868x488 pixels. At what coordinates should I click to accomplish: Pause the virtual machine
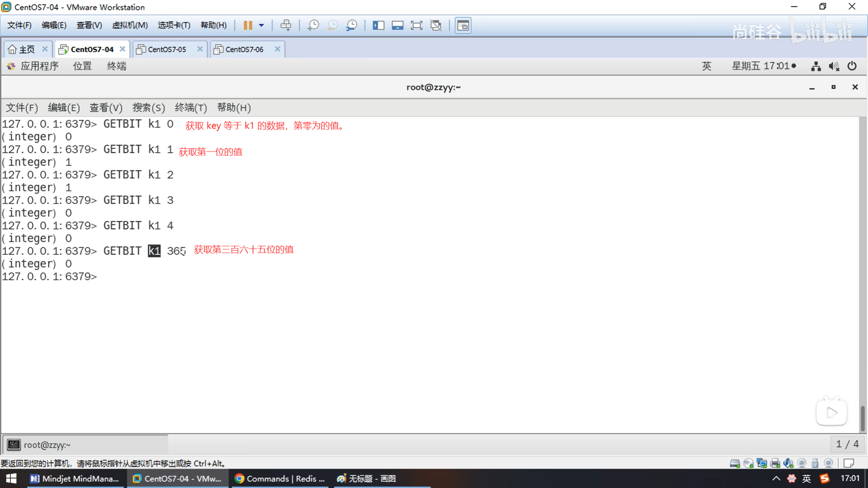247,25
